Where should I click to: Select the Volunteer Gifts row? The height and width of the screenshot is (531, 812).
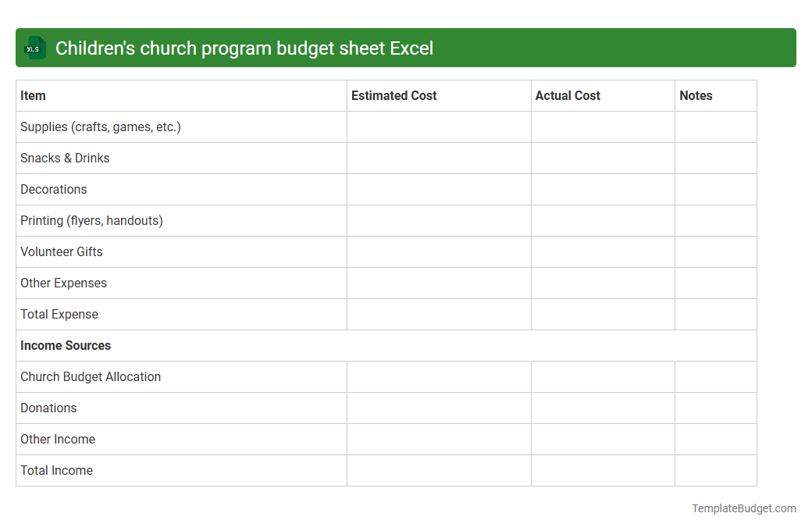[x=61, y=251]
